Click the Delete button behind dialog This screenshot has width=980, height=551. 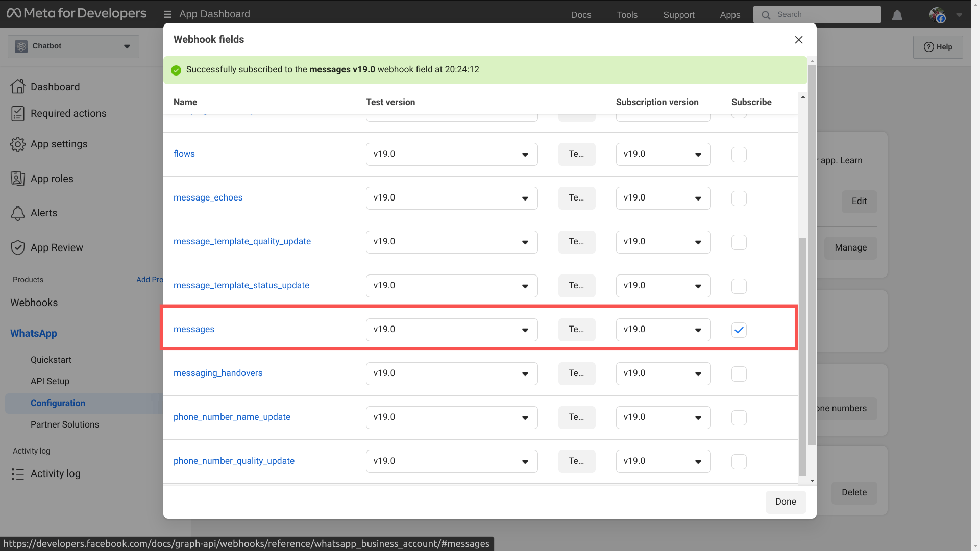[854, 493]
